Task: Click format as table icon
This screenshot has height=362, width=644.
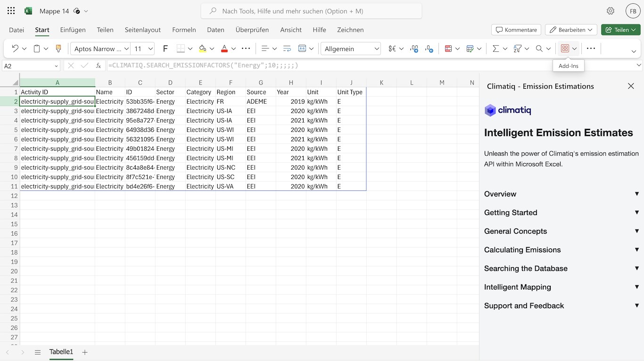Action: [470, 49]
